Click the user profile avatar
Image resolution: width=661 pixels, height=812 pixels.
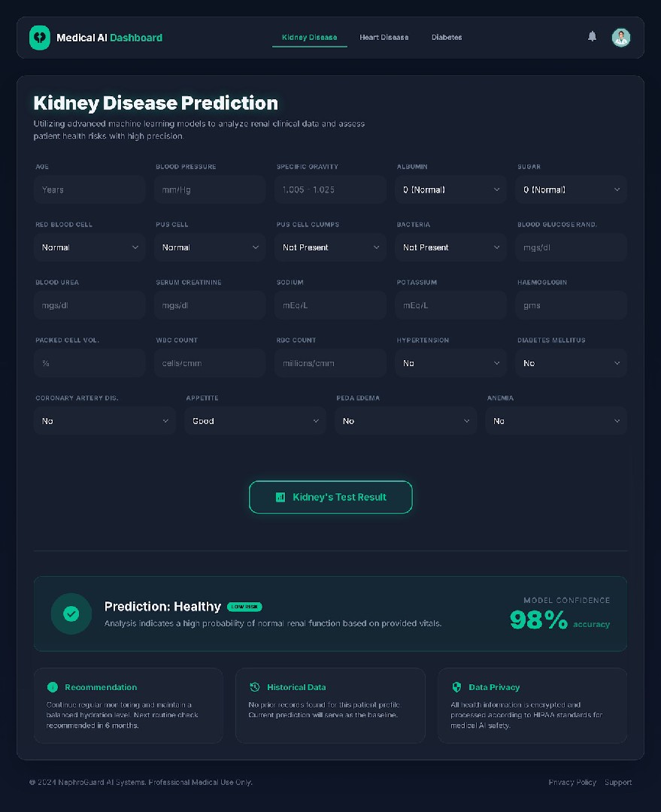620,37
